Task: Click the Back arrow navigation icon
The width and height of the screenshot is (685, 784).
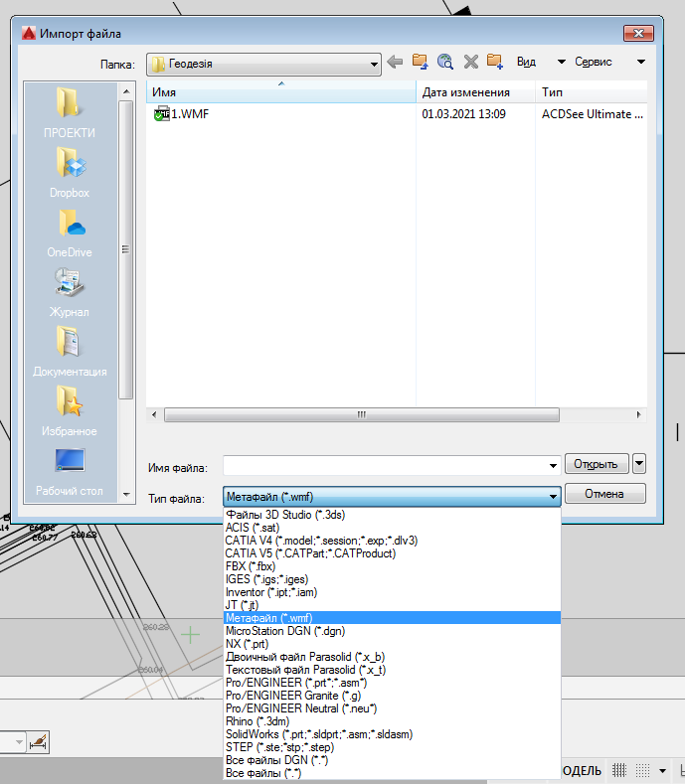Action: click(x=395, y=62)
